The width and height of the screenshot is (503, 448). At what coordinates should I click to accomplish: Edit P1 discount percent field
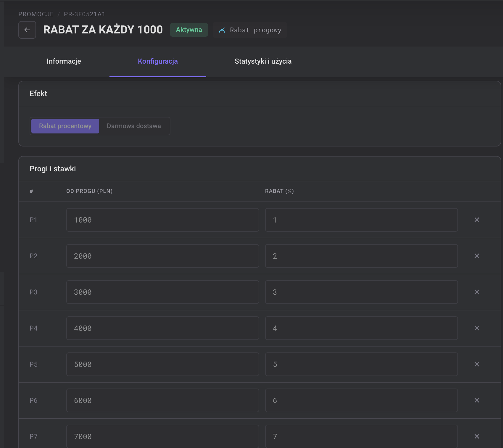point(361,220)
